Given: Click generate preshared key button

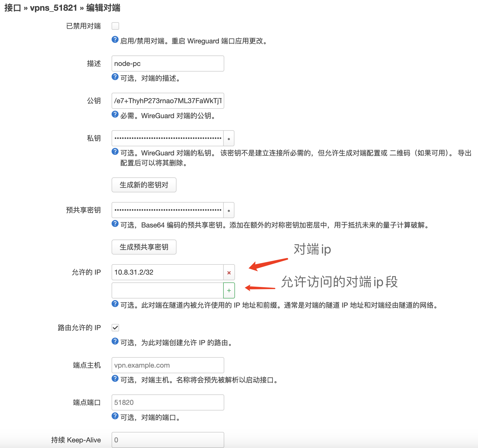Looking at the screenshot, I should 144,247.
